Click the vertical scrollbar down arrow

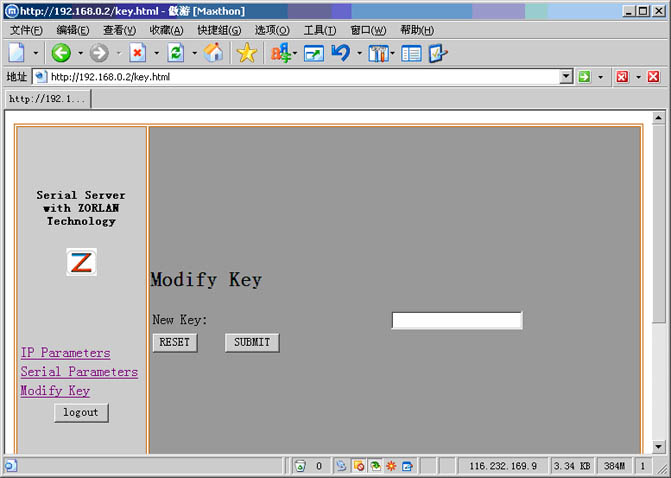coord(658,446)
